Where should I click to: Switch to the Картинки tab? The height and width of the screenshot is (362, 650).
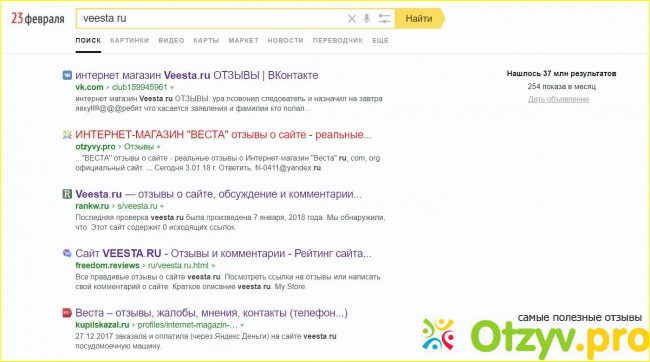click(129, 41)
